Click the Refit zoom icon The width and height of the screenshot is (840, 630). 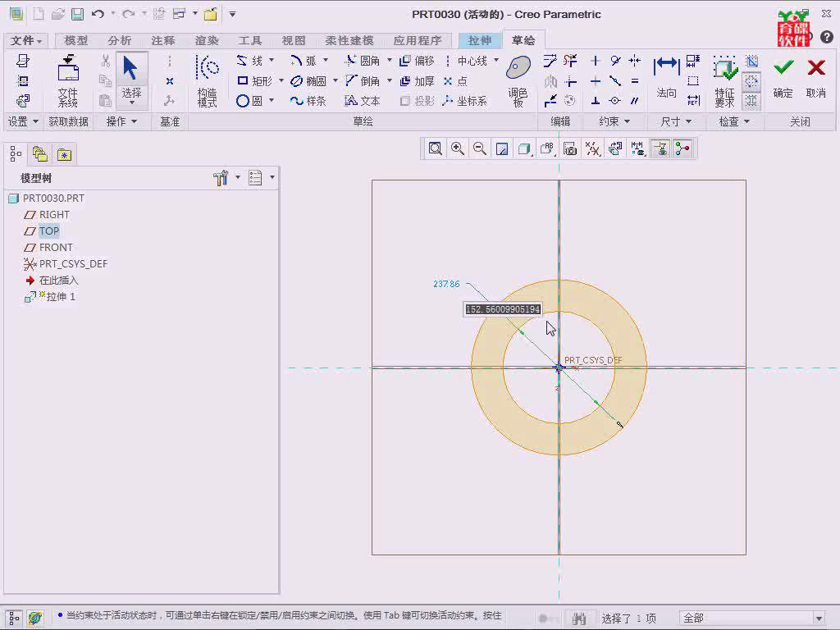pos(435,149)
